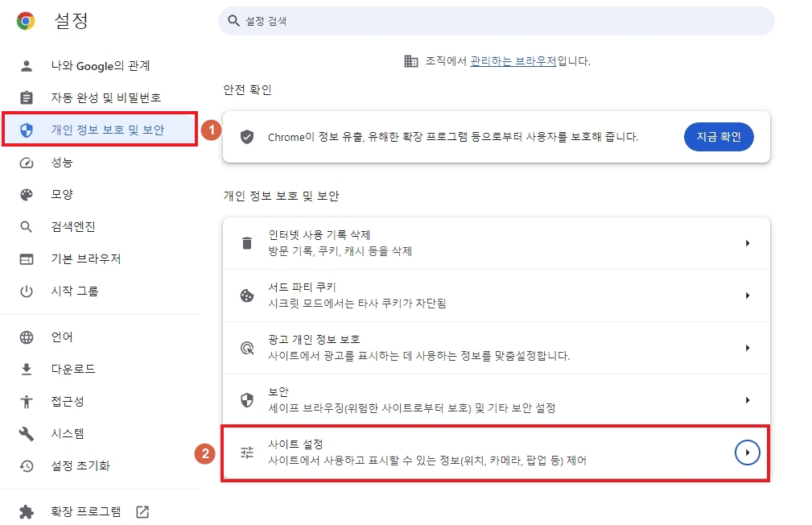Select the download arrow icon in the sidebar
This screenshot has width=812, height=525.
pos(26,369)
